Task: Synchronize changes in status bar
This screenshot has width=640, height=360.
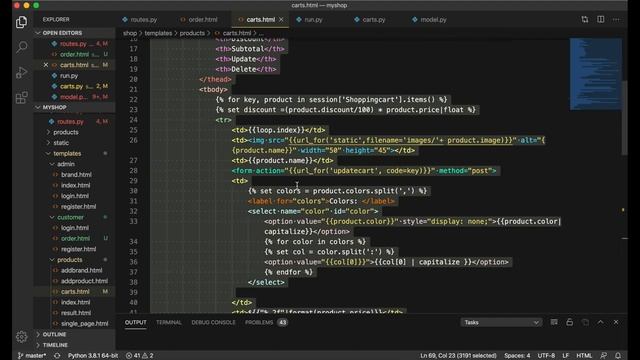Action: coord(57,356)
